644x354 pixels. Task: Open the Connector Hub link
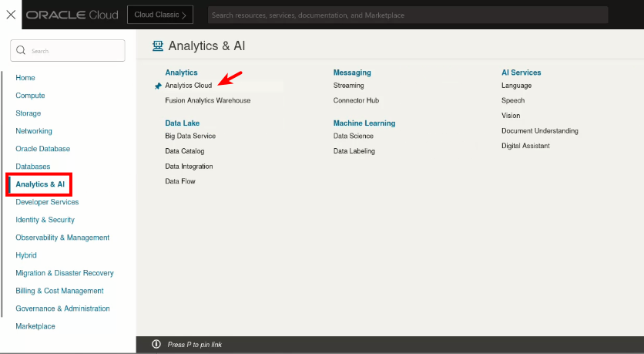pyautogui.click(x=356, y=100)
